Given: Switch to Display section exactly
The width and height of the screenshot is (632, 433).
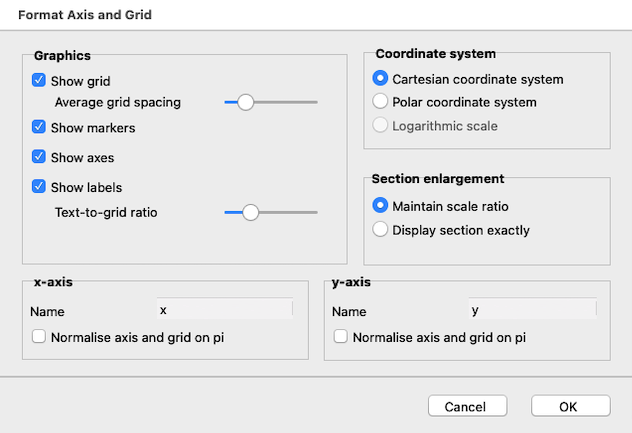Looking at the screenshot, I should click(x=380, y=230).
